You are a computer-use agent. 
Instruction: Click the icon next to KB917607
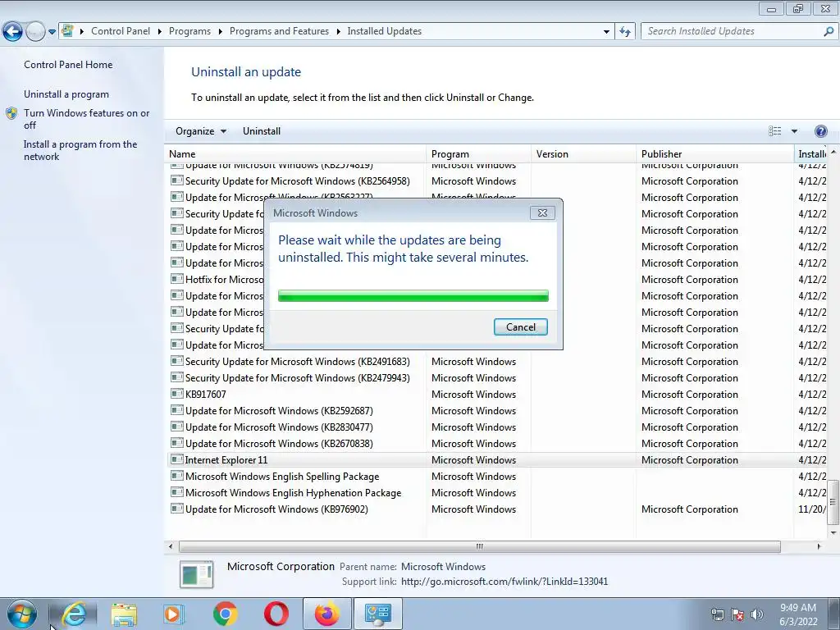point(177,394)
